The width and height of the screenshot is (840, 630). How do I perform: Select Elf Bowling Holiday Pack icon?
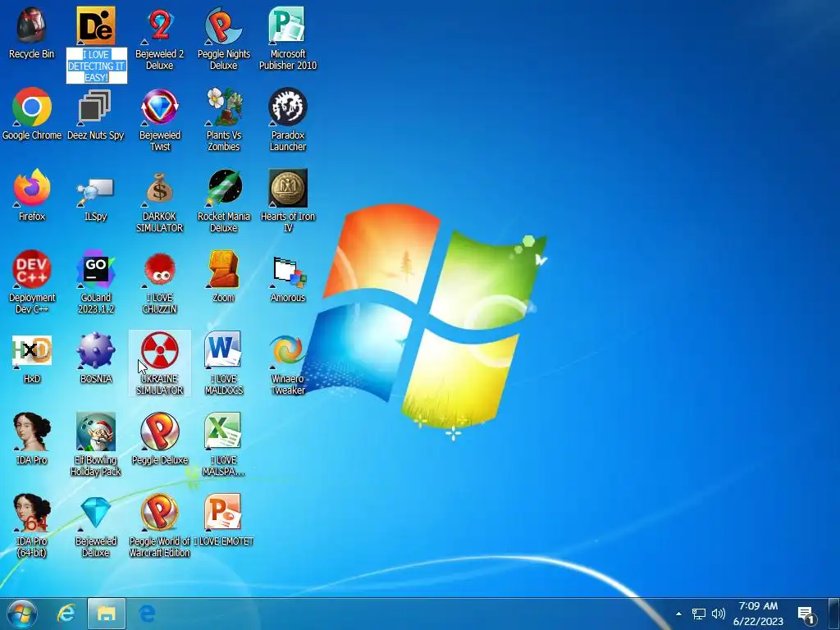[96, 431]
